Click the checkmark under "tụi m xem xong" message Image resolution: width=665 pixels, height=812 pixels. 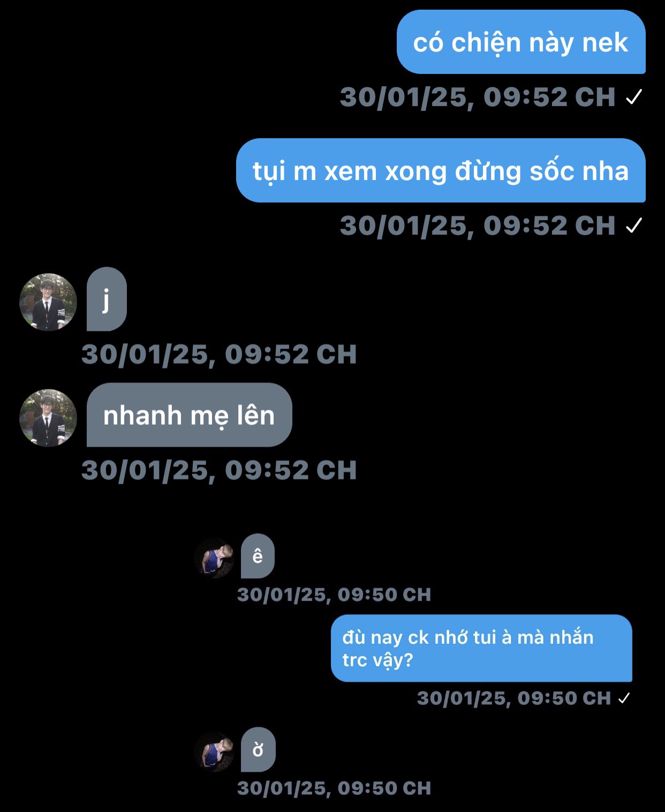[634, 225]
